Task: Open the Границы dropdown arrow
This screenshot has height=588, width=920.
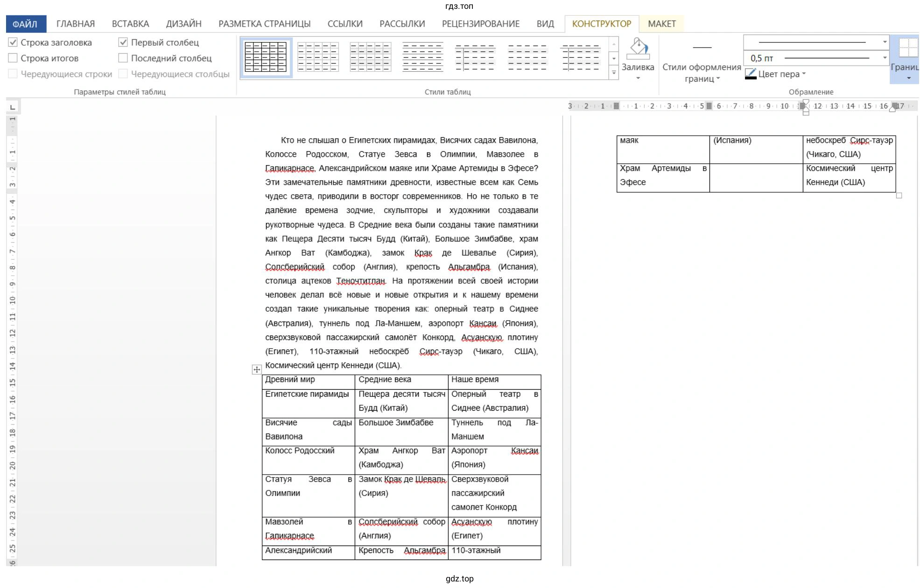Action: tap(908, 78)
